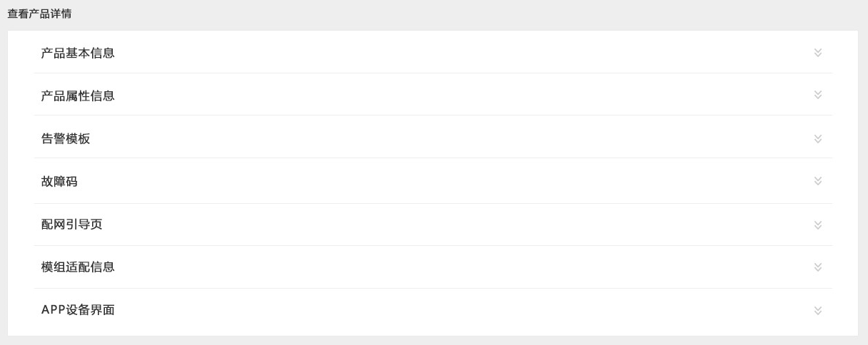
Task: Click the 查看产品详情 page title
Action: [x=39, y=14]
